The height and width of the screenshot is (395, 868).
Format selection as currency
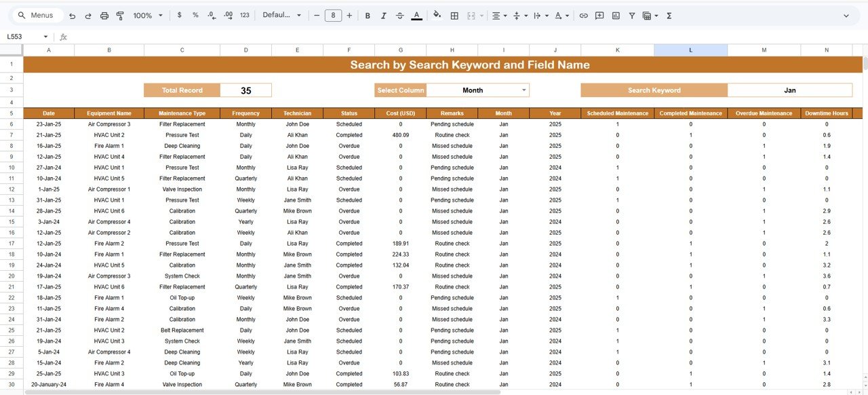179,15
